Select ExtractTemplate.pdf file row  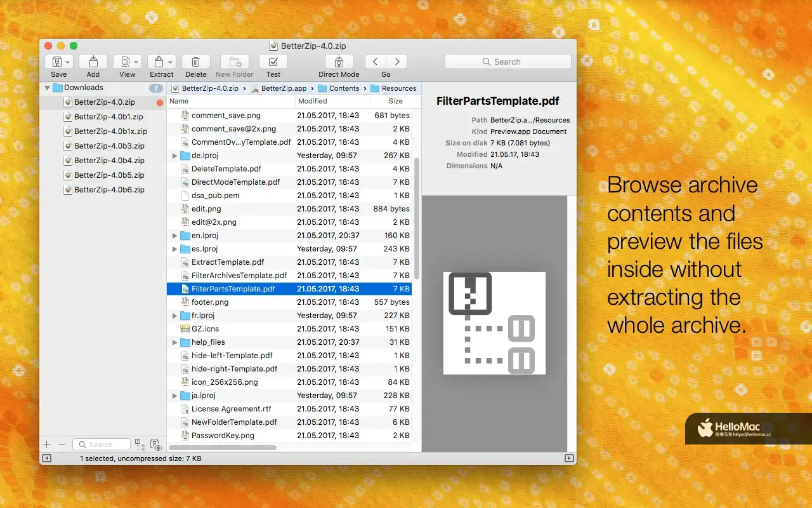tap(290, 262)
